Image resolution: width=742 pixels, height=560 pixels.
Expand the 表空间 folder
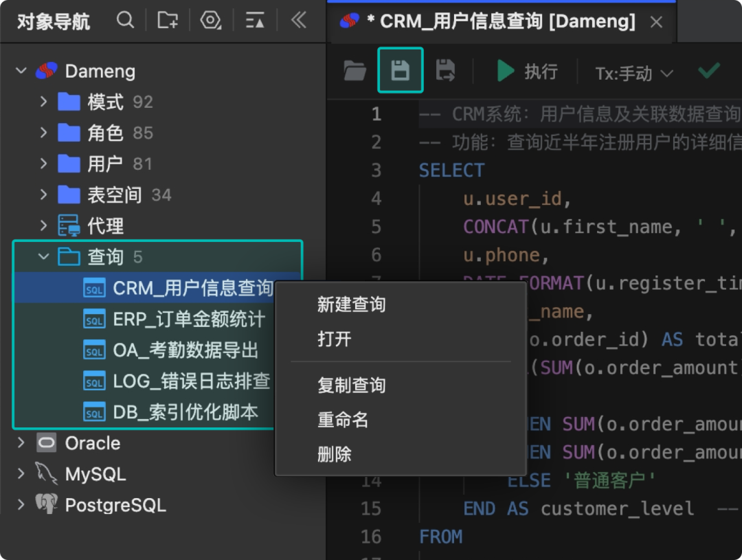pos(43,194)
